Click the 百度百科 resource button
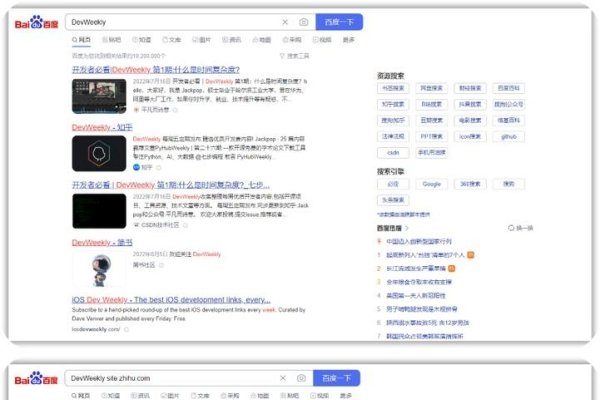Screen dimensions: 600x400 509,88
